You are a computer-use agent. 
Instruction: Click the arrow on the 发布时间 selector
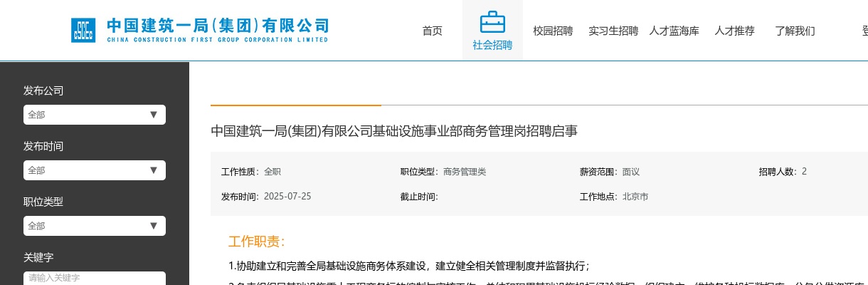coord(153,170)
